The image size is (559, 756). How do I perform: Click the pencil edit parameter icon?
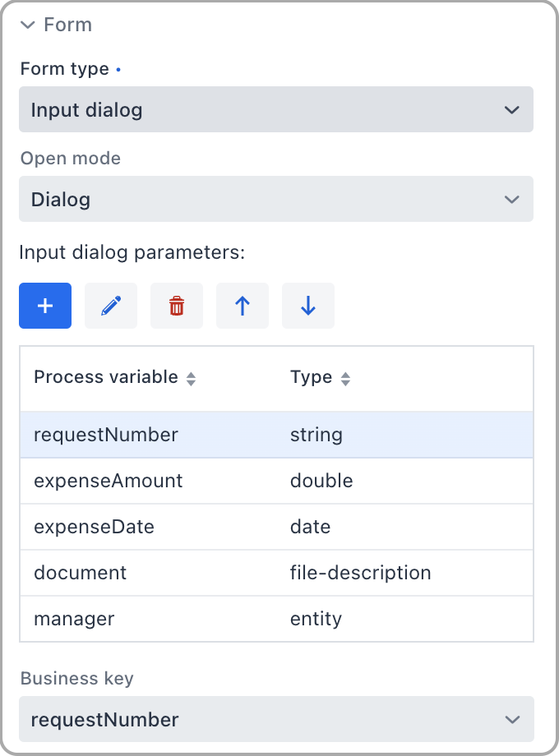(111, 306)
